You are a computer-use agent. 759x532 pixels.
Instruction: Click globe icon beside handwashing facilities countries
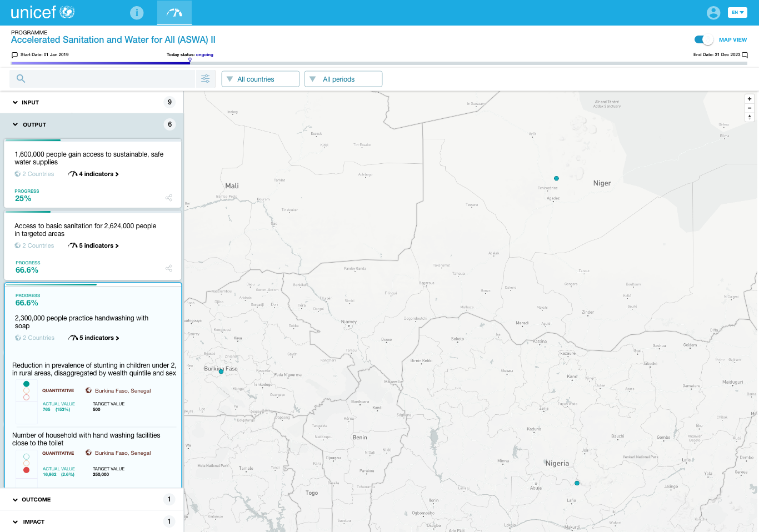click(x=88, y=453)
